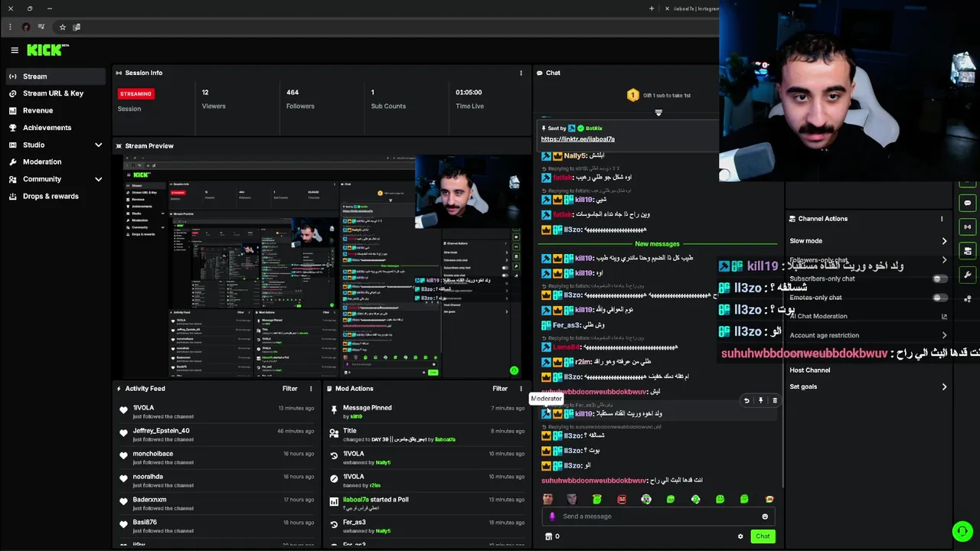980x551 pixels.
Task: Open Stream URL & Key page
Action: 54,93
